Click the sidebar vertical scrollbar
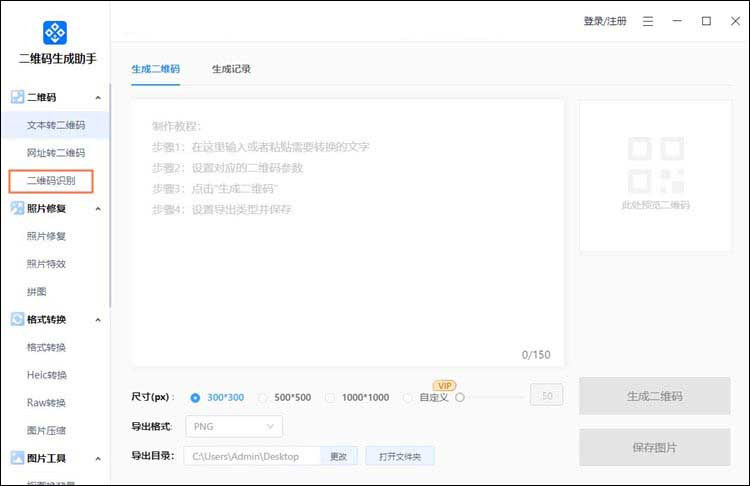 [x=110, y=195]
